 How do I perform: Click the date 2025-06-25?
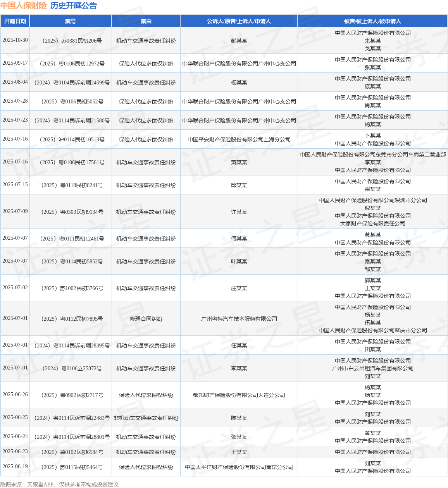tap(15, 418)
